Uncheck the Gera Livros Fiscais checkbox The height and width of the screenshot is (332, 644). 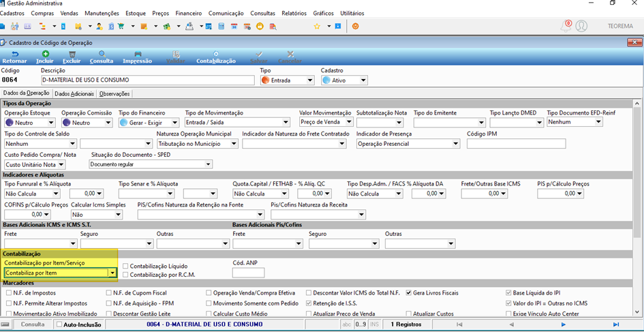[x=409, y=293]
